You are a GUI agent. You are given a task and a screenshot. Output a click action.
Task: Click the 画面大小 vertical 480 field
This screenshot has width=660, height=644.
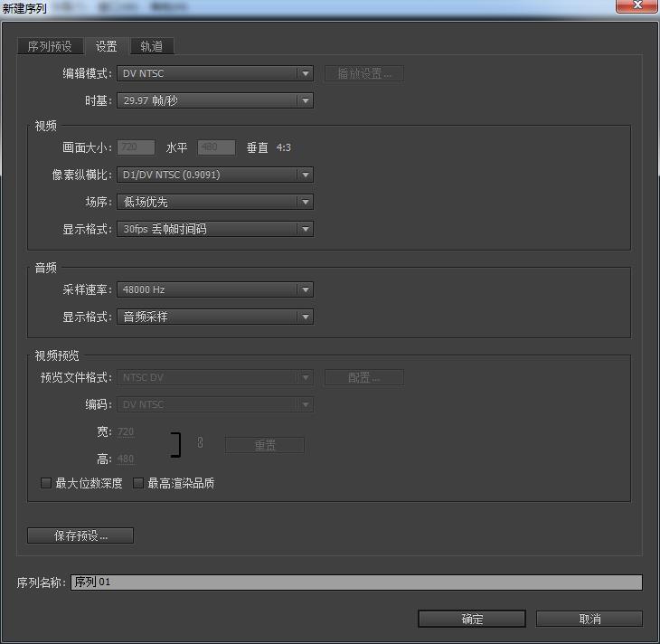[216, 147]
